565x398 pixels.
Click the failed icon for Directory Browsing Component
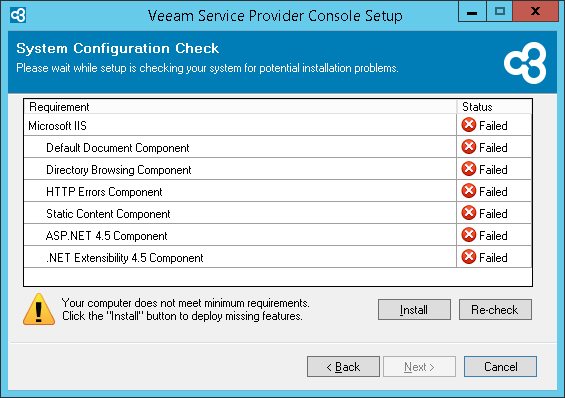tap(469, 169)
